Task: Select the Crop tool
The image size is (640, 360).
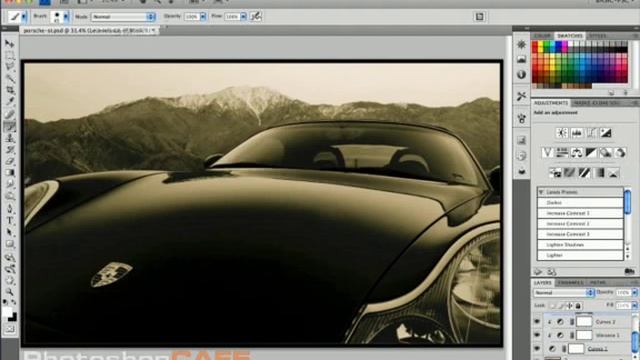Action: coord(10,90)
